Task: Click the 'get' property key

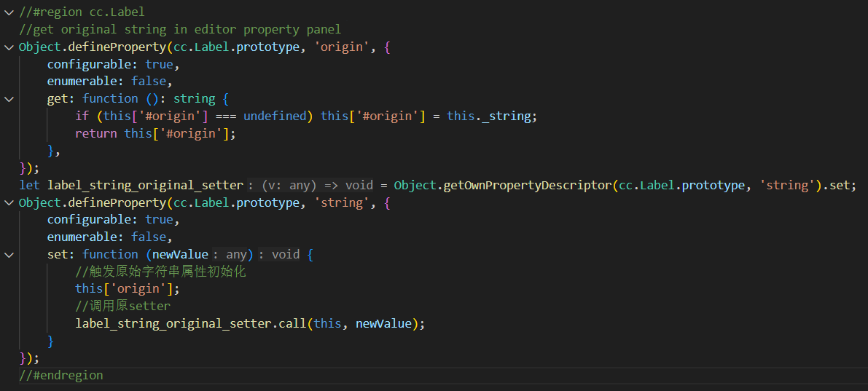Action: (58, 99)
